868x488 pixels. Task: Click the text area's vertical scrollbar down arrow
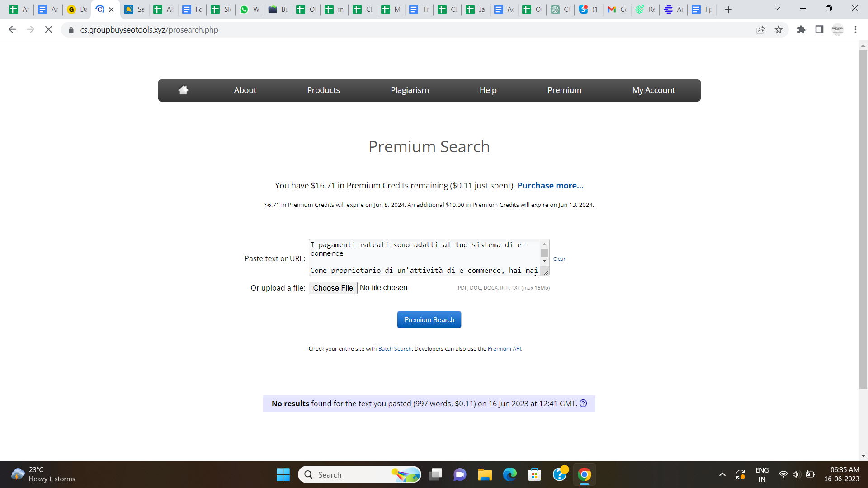point(544,261)
